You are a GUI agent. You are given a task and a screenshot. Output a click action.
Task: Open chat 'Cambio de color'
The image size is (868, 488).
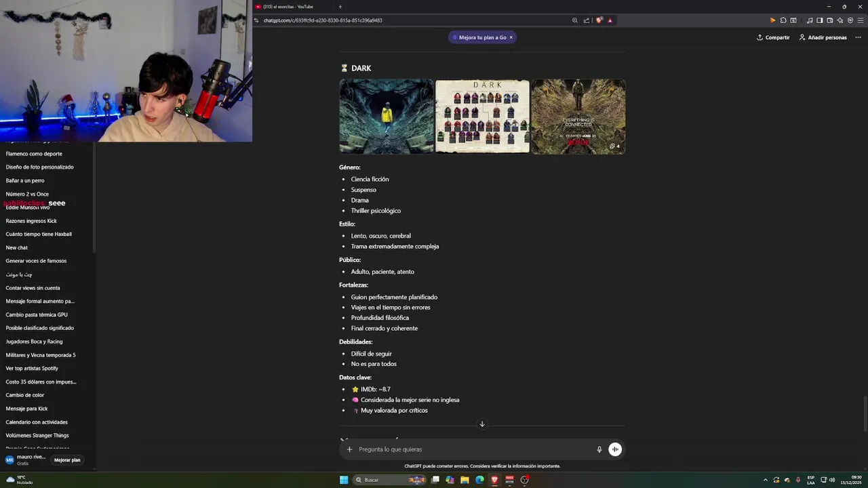click(25, 395)
